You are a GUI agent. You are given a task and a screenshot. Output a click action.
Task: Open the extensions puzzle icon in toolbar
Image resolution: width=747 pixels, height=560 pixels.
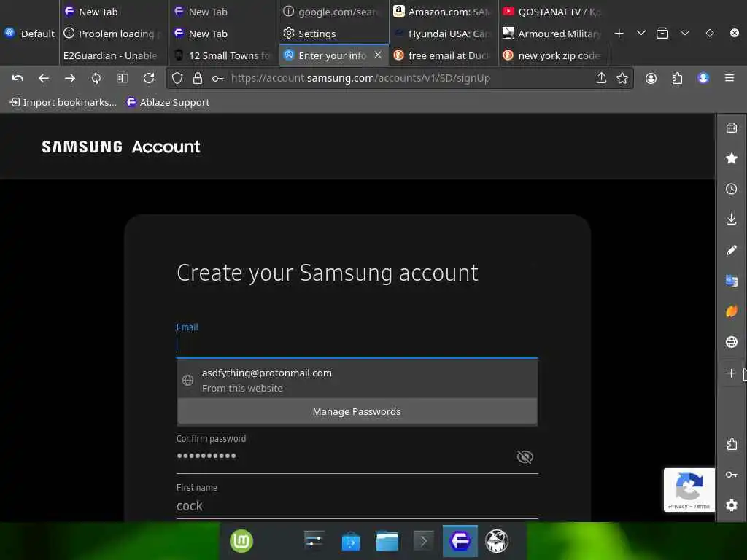(677, 78)
